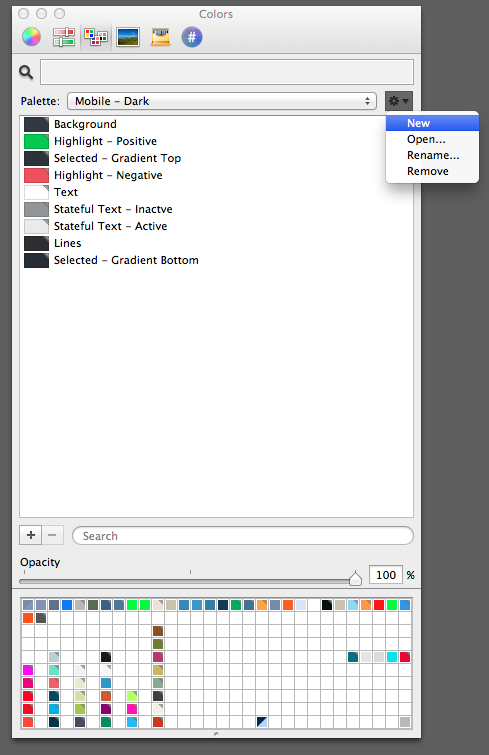
Task: Select the Color Wheel picker icon
Action: point(31,37)
